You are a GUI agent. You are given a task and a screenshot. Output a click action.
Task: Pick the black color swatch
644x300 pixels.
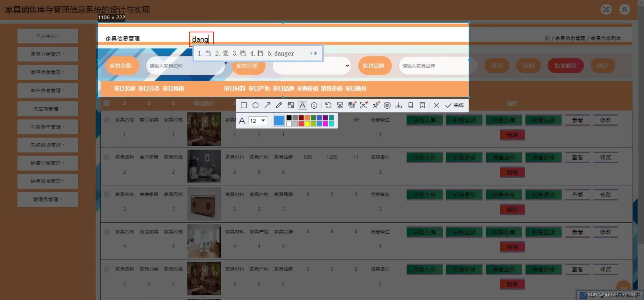click(289, 118)
